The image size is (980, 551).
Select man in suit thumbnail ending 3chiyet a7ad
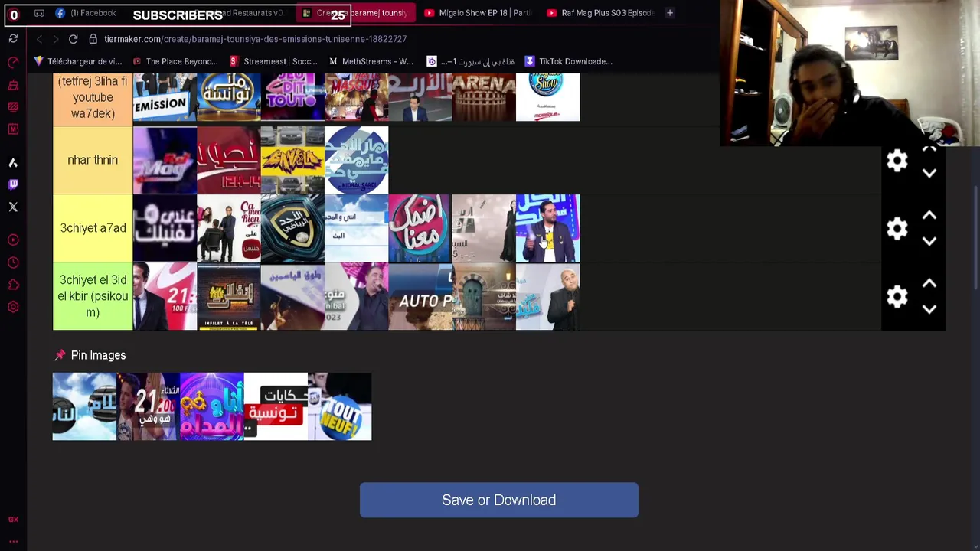pyautogui.click(x=547, y=228)
